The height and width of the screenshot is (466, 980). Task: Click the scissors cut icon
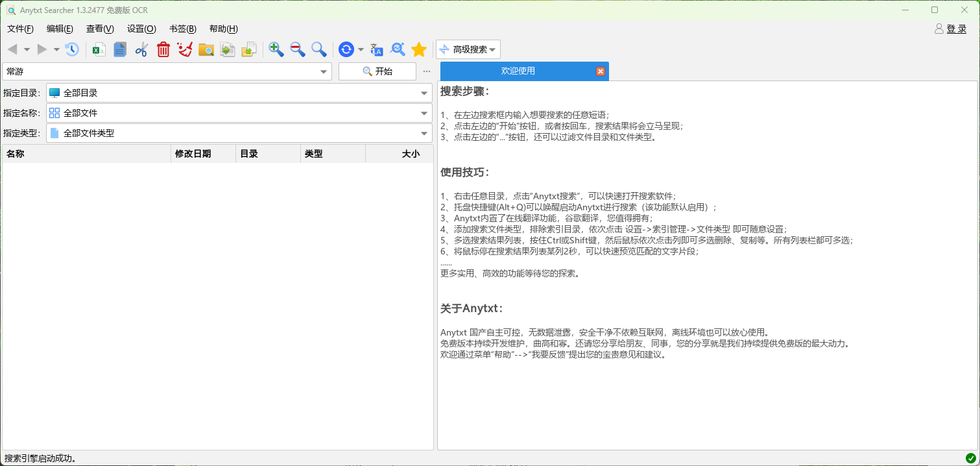(x=142, y=49)
